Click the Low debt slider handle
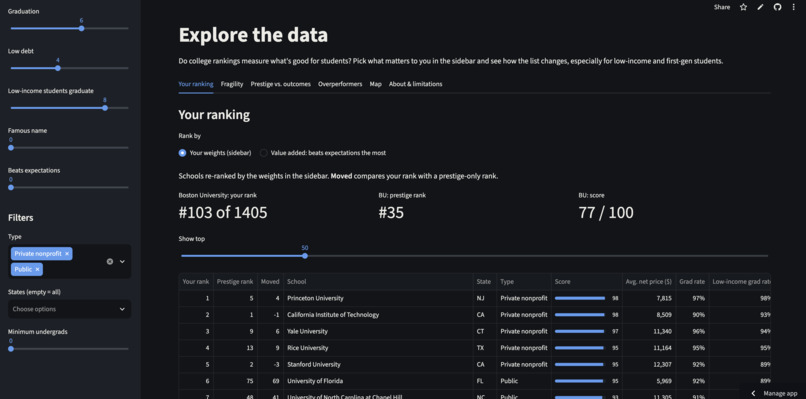This screenshot has height=399, width=806. click(x=58, y=68)
